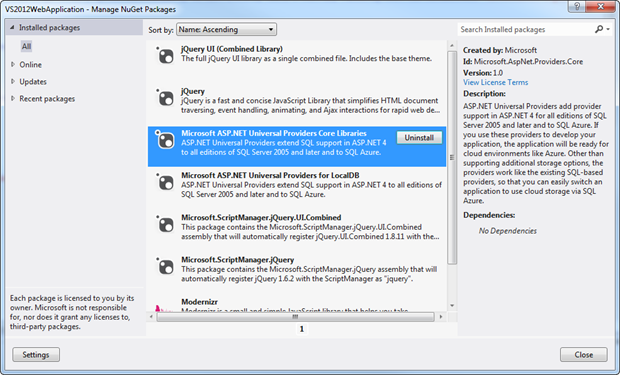Collapse the Installed packages section

point(12,27)
